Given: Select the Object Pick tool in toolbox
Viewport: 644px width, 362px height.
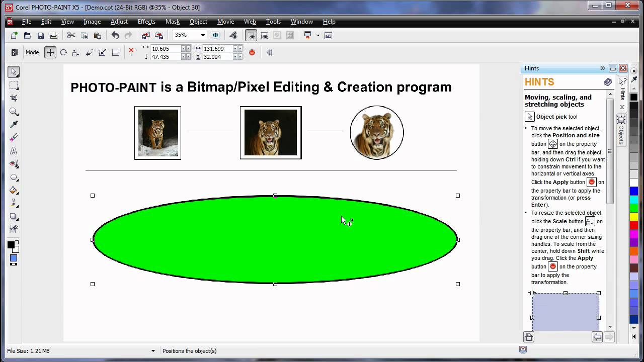Looking at the screenshot, I should 14,72.
